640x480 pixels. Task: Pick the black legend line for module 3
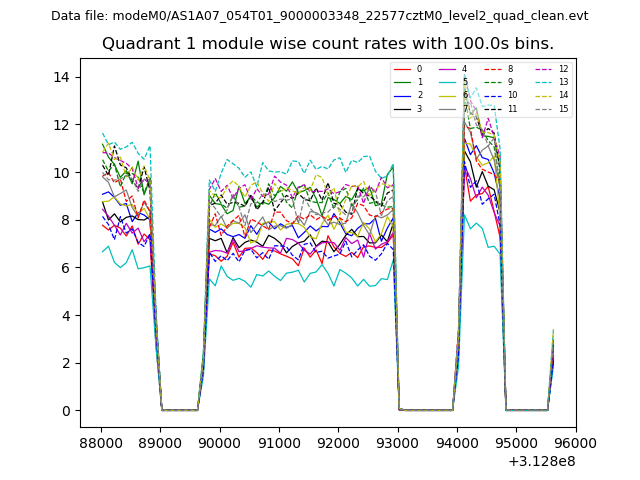[x=402, y=108]
